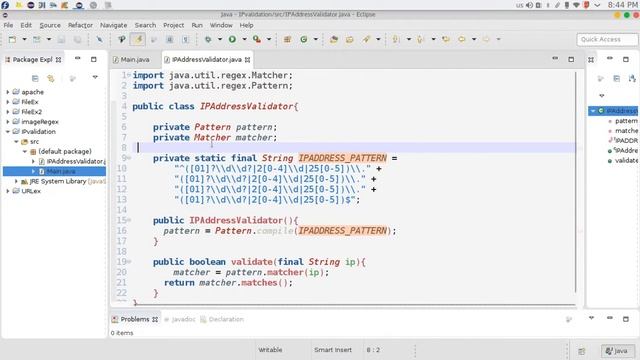Open the Source menu

50,25
